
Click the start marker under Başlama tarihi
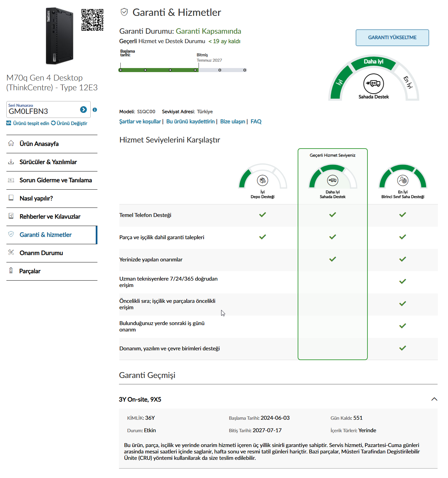tap(120, 70)
